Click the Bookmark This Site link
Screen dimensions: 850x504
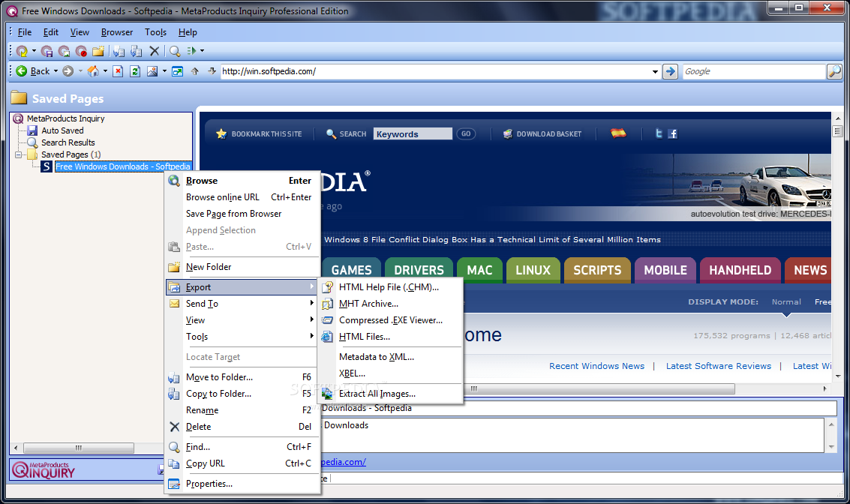tap(259, 133)
